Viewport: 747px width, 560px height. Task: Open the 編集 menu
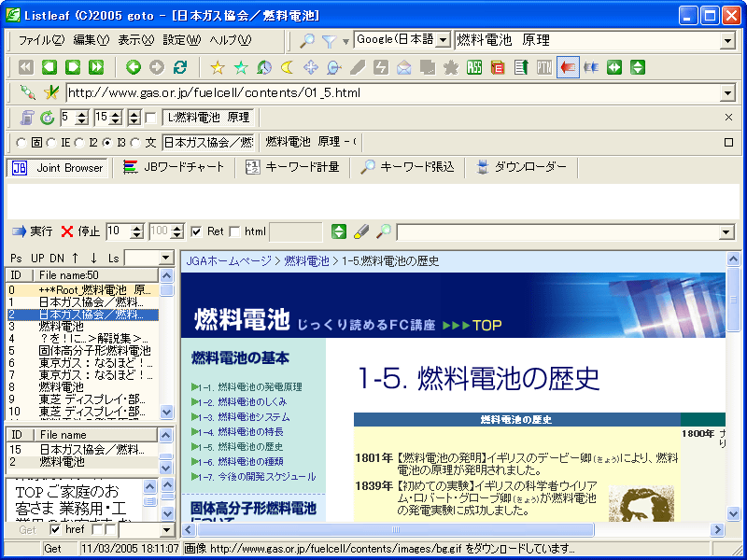[x=92, y=40]
